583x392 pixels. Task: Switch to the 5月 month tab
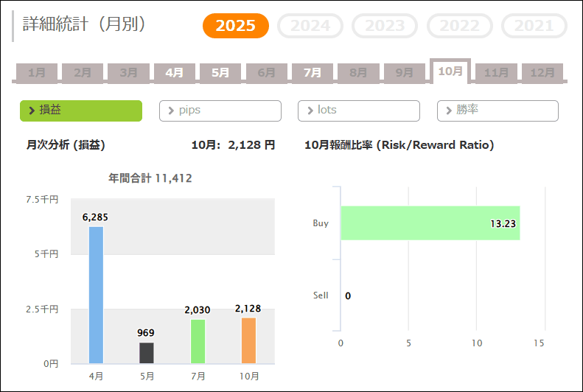220,72
